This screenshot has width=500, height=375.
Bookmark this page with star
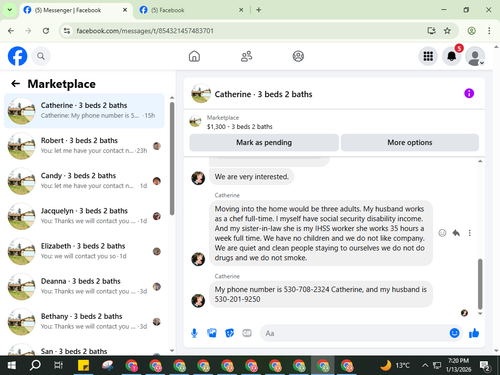click(x=447, y=31)
